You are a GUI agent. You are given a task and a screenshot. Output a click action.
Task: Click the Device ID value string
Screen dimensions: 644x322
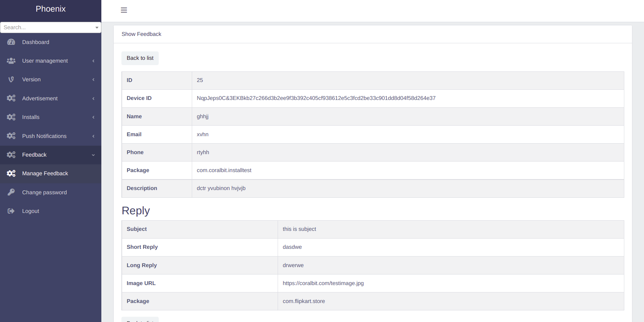pos(316,98)
